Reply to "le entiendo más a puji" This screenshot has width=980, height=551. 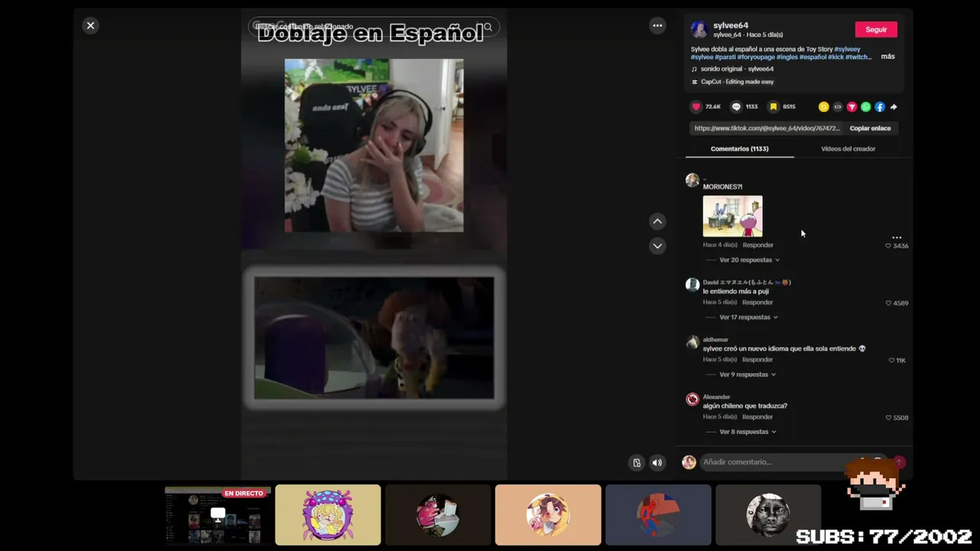[x=758, y=302]
